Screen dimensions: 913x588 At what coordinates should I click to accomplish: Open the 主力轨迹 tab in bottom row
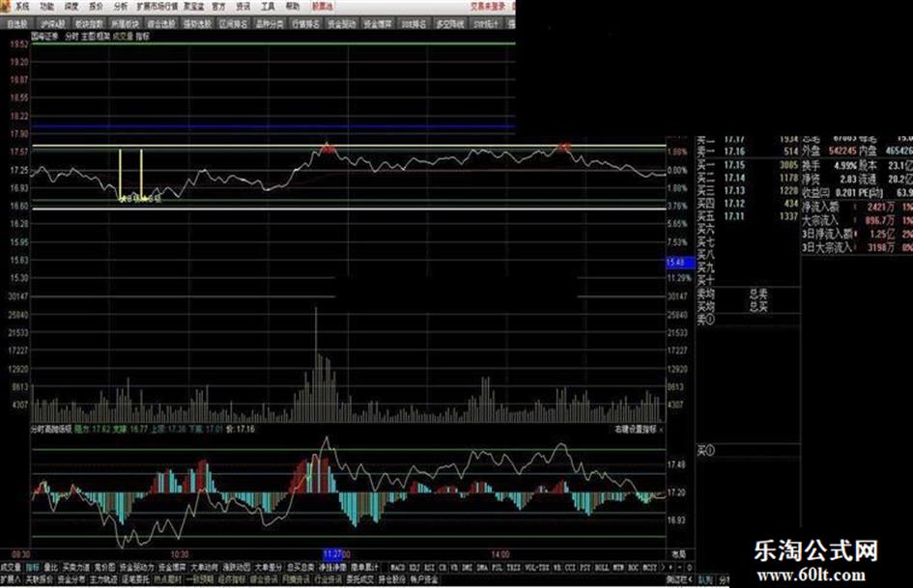[x=103, y=580]
